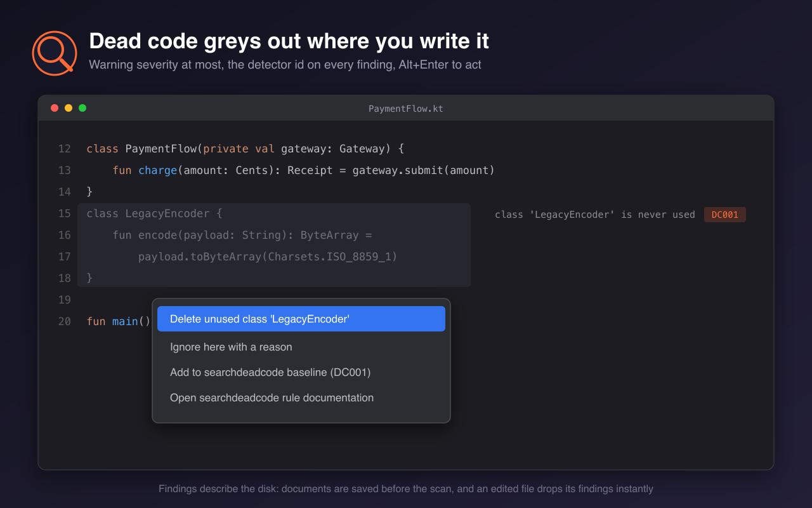The width and height of the screenshot is (812, 508).
Task: Click the PaymentFlow.kt file title
Action: coord(406,109)
